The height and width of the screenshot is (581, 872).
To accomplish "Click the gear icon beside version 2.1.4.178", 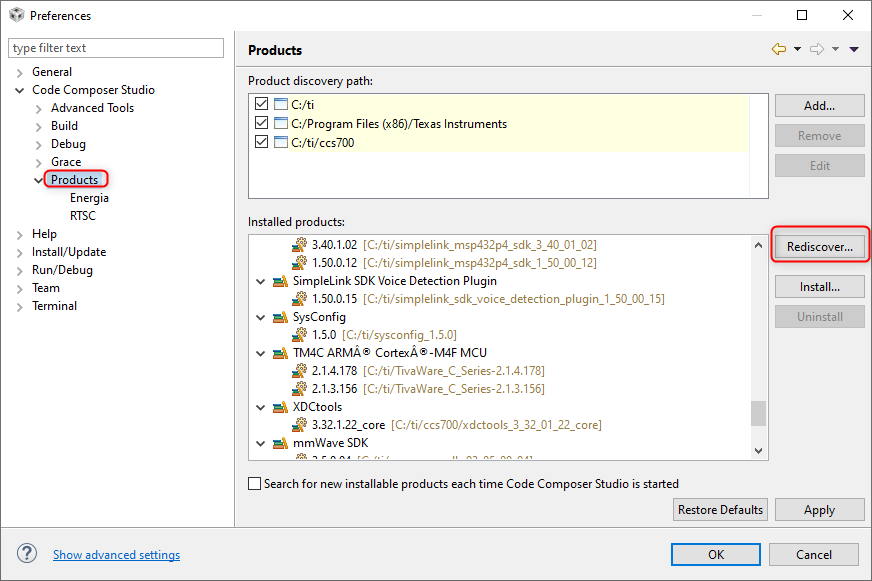I will pos(300,370).
